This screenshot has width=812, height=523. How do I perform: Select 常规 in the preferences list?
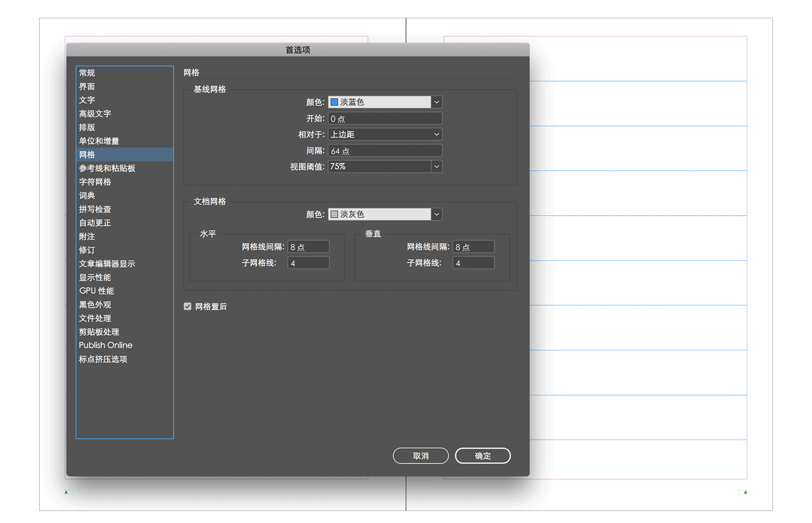click(x=87, y=73)
